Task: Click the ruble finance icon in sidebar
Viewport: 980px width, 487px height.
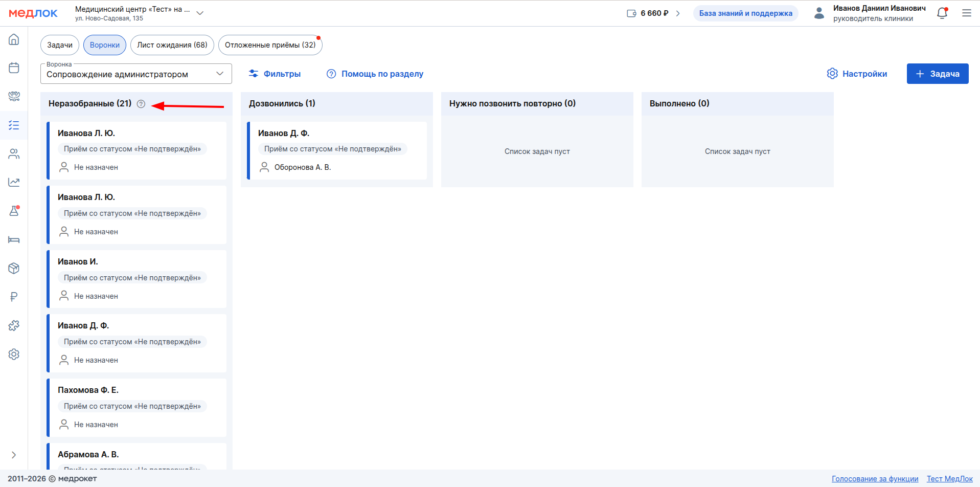Action: click(x=14, y=297)
